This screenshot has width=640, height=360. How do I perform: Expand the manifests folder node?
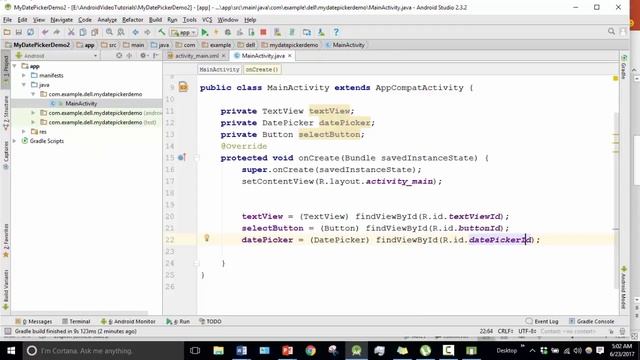pos(24,75)
